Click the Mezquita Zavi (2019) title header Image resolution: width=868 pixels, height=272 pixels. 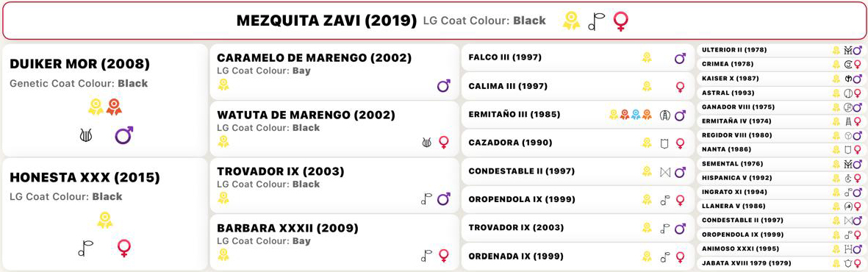click(326, 21)
